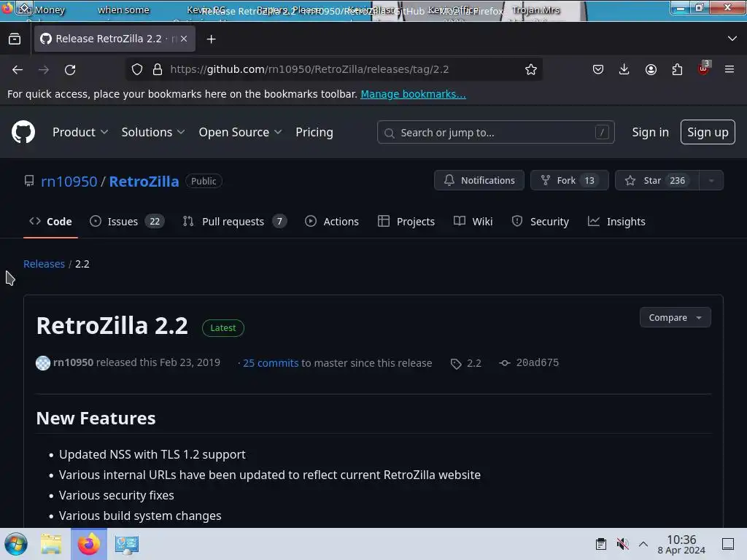Go back using the browser back arrow
The image size is (747, 560).
[18, 69]
